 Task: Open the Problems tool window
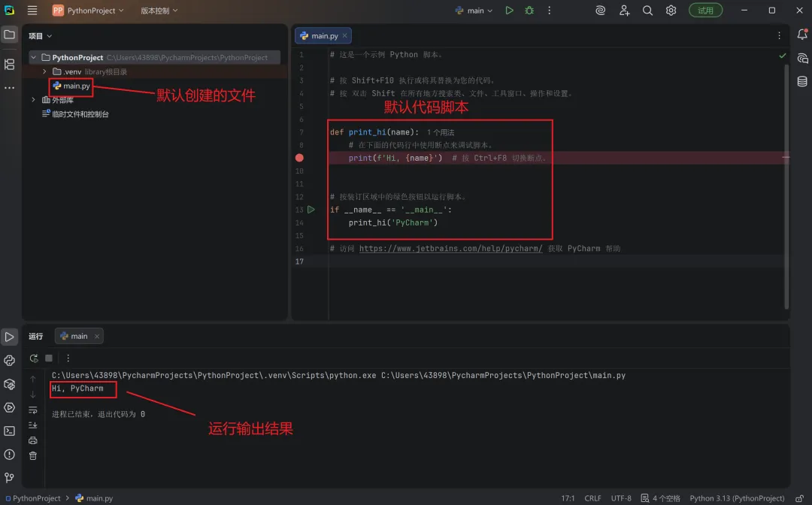pos(9,455)
